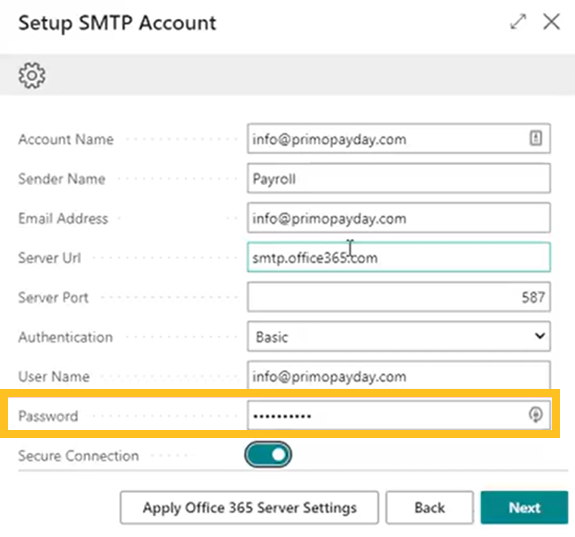Image resolution: width=575 pixels, height=537 pixels.
Task: Open the Authentication dropdown
Action: click(x=399, y=336)
